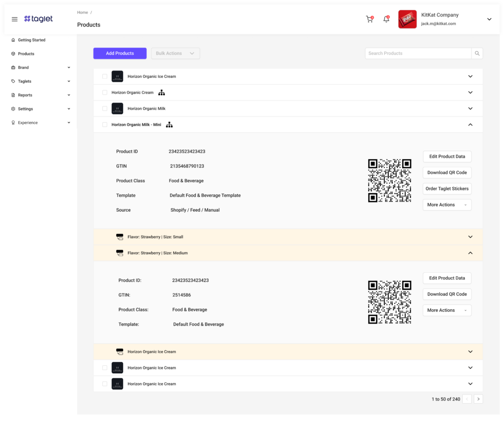Screen dimensions: 504x428
Task: Collapse the Horizon Organic Milk - Mini row
Action: pos(470,125)
